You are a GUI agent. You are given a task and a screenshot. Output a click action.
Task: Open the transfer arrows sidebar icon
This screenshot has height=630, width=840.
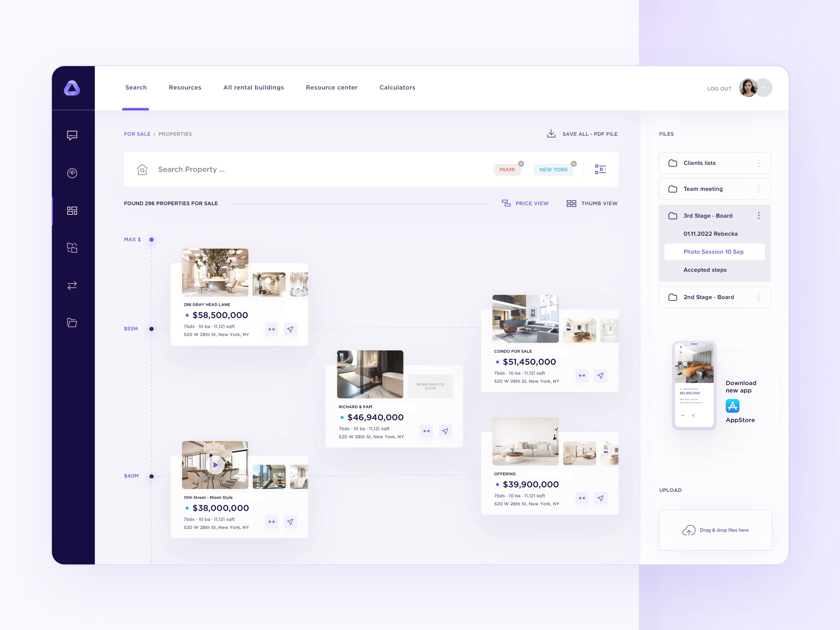point(72,286)
